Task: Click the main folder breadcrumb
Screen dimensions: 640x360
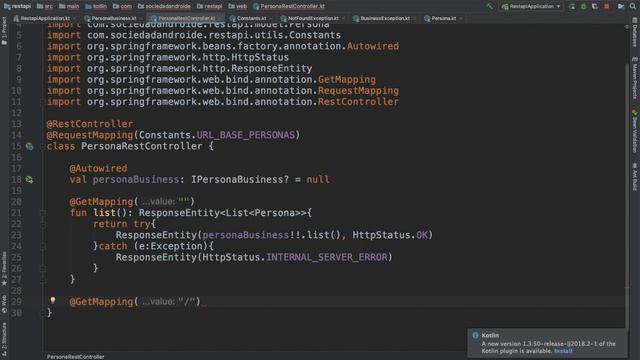Action: (69, 6)
